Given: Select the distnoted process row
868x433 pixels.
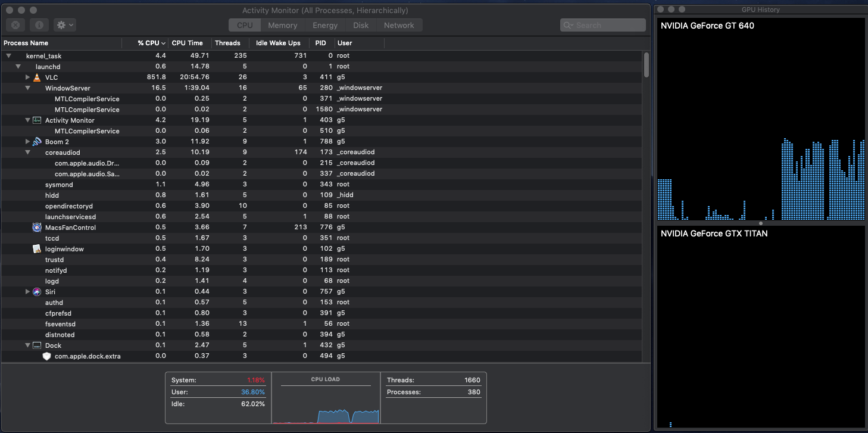Looking at the screenshot, I should pos(321,335).
